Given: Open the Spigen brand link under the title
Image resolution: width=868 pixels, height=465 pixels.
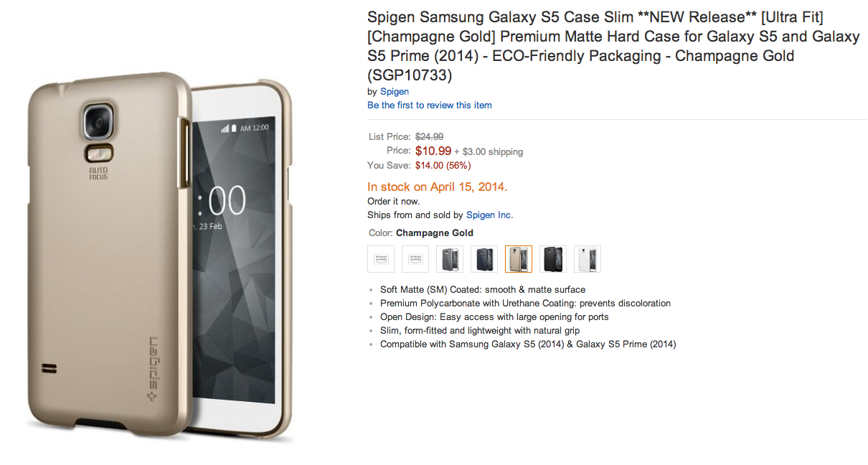Looking at the screenshot, I should 395,92.
